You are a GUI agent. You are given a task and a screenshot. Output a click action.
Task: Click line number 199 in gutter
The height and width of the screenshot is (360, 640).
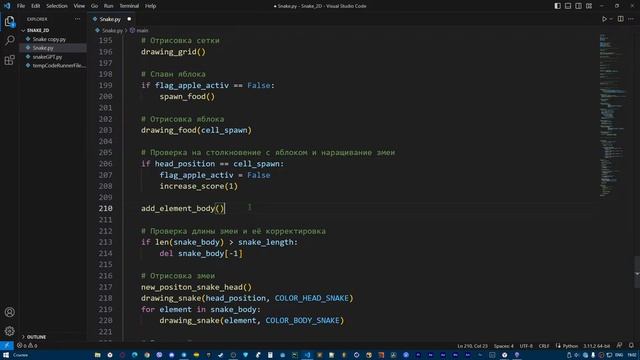(x=105, y=85)
